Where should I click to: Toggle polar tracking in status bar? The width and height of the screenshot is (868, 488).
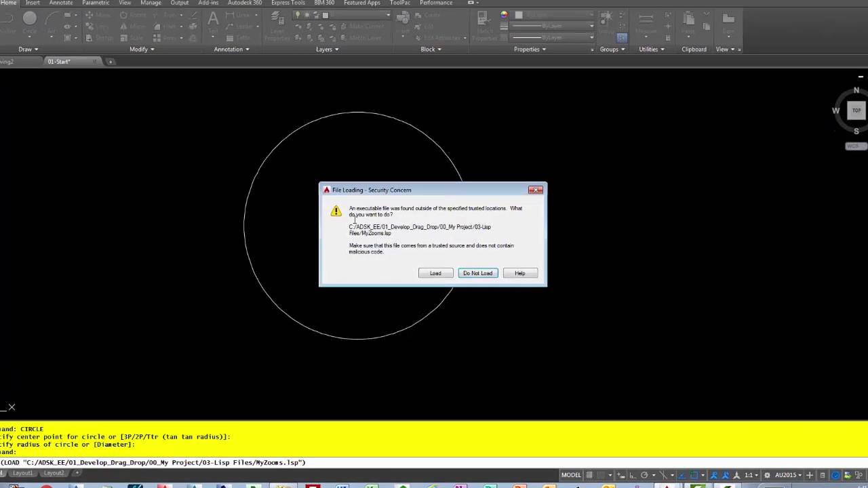coord(644,475)
